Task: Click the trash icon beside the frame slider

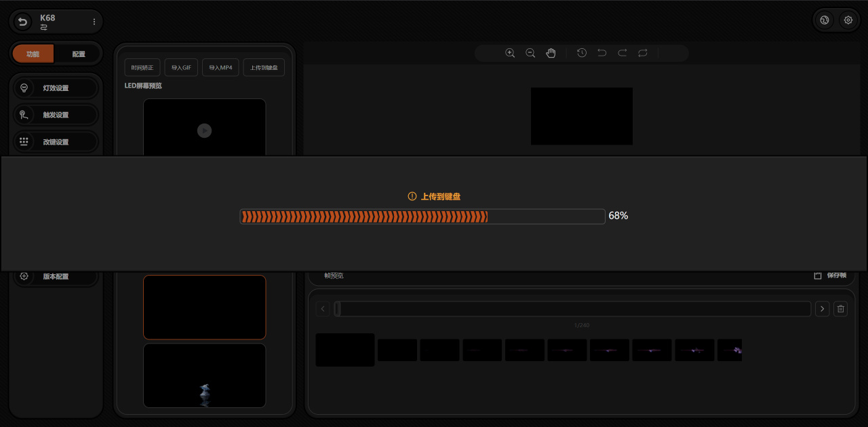Action: pos(841,309)
